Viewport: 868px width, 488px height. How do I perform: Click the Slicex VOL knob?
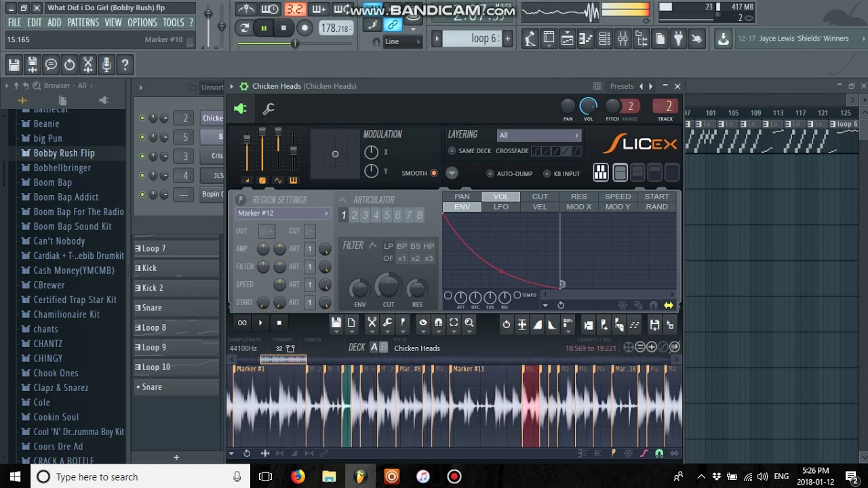coord(589,106)
